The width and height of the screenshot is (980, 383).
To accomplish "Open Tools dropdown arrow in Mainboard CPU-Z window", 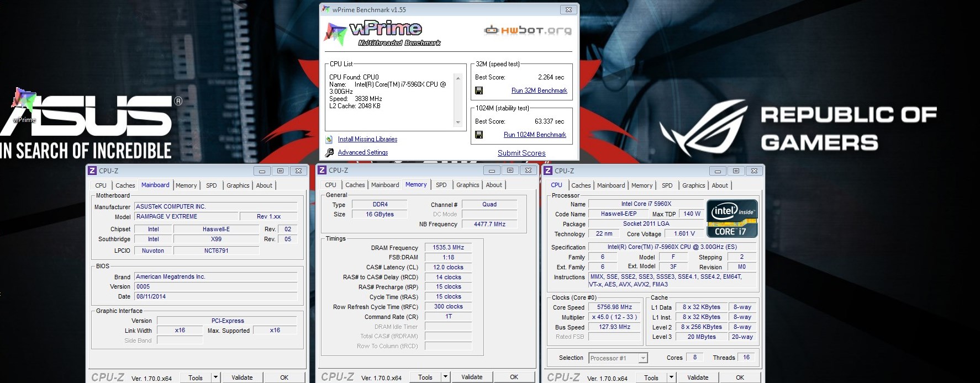I will tap(215, 377).
